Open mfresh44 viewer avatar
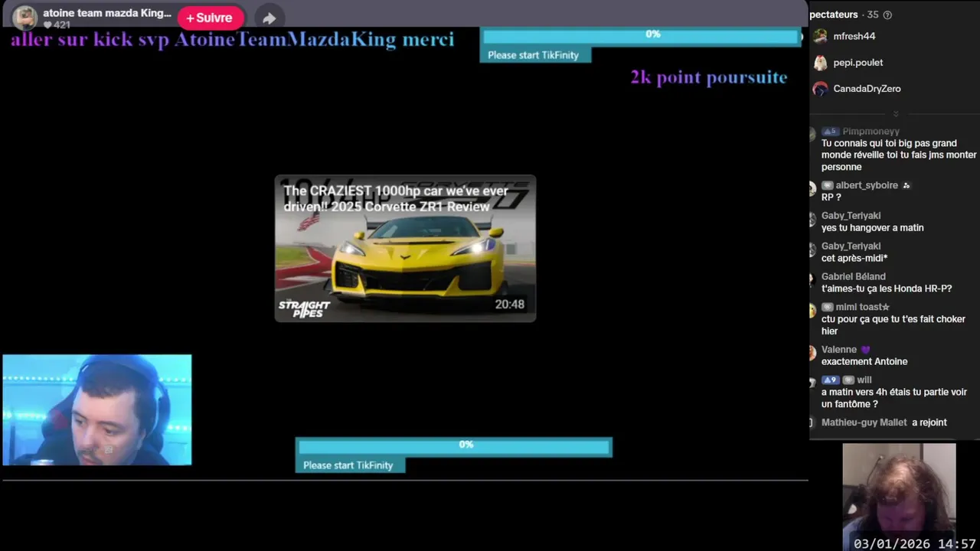Image resolution: width=980 pixels, height=551 pixels. pos(820,36)
